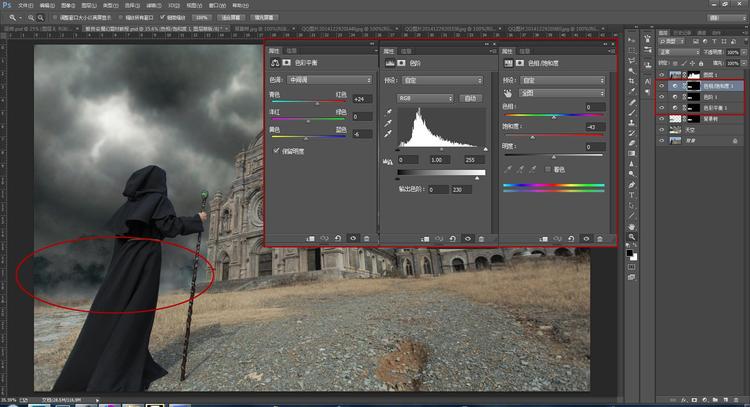Select the Pen tool
This screenshot has height=407, width=750.
[632, 185]
